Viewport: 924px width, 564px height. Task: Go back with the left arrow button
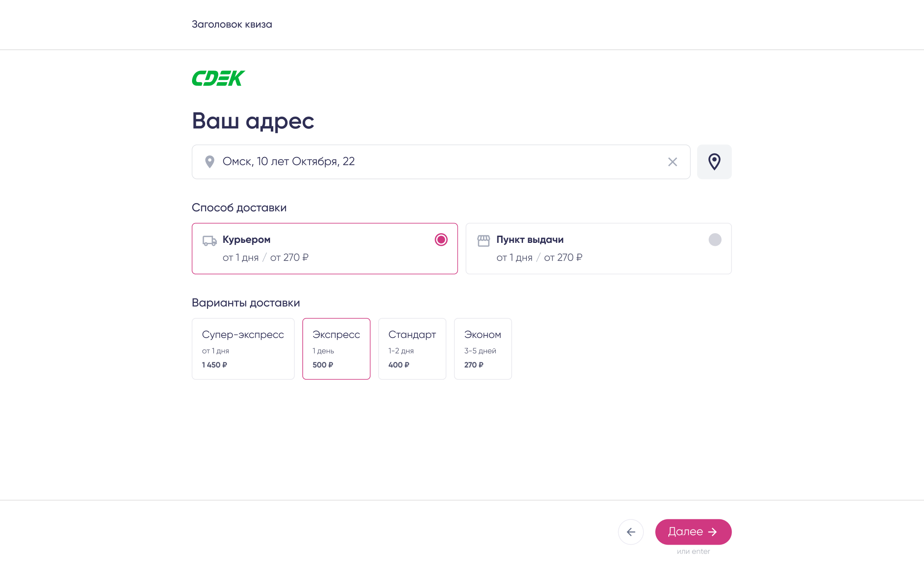point(630,532)
